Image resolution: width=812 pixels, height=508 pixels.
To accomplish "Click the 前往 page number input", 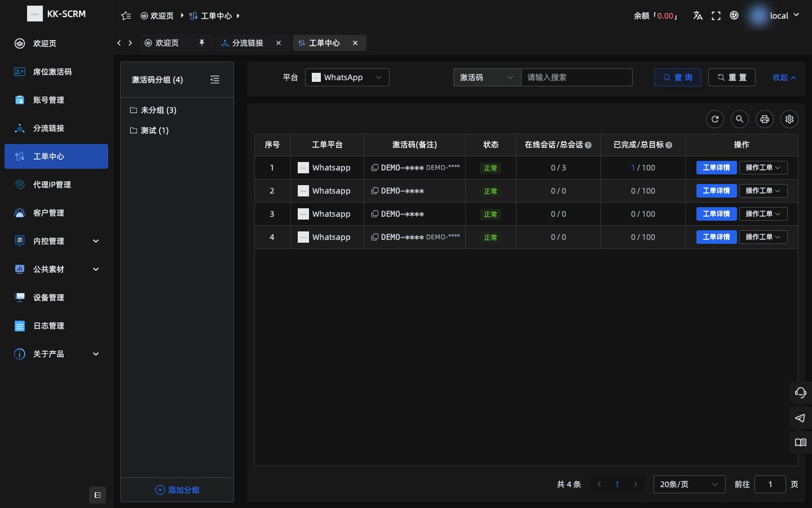I will click(770, 484).
